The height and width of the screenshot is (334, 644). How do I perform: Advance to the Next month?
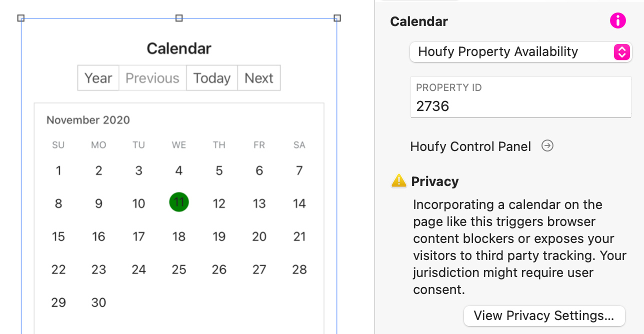point(259,78)
